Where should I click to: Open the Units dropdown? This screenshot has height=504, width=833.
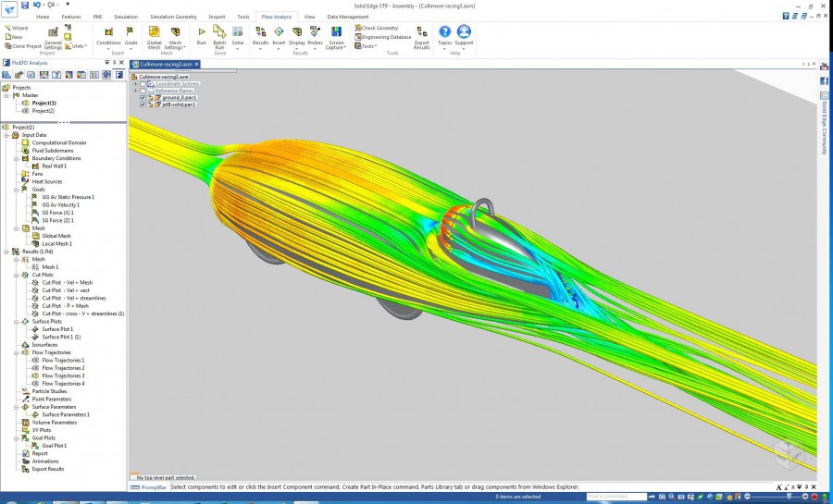pyautogui.click(x=76, y=46)
